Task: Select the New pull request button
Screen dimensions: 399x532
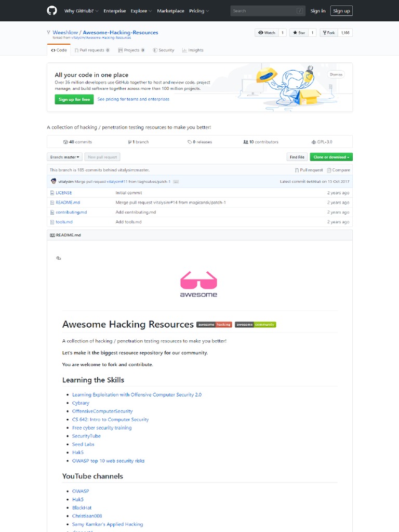Action: 102,157
